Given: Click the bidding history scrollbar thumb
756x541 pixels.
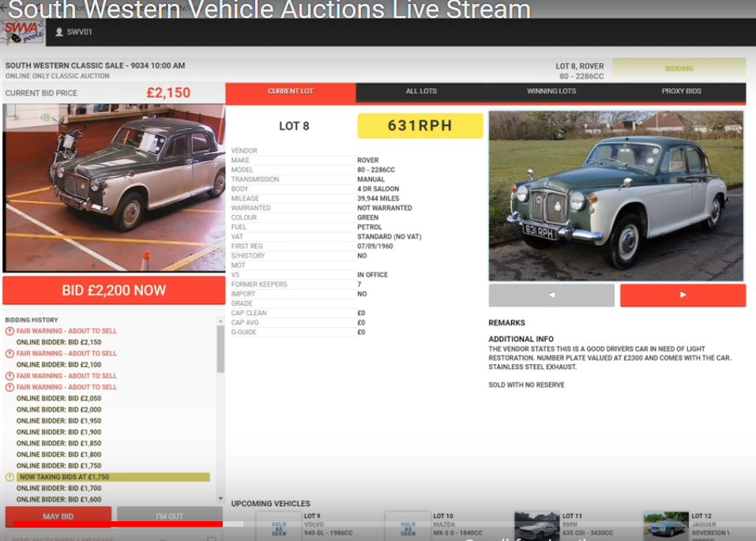Looking at the screenshot, I should pos(220,349).
